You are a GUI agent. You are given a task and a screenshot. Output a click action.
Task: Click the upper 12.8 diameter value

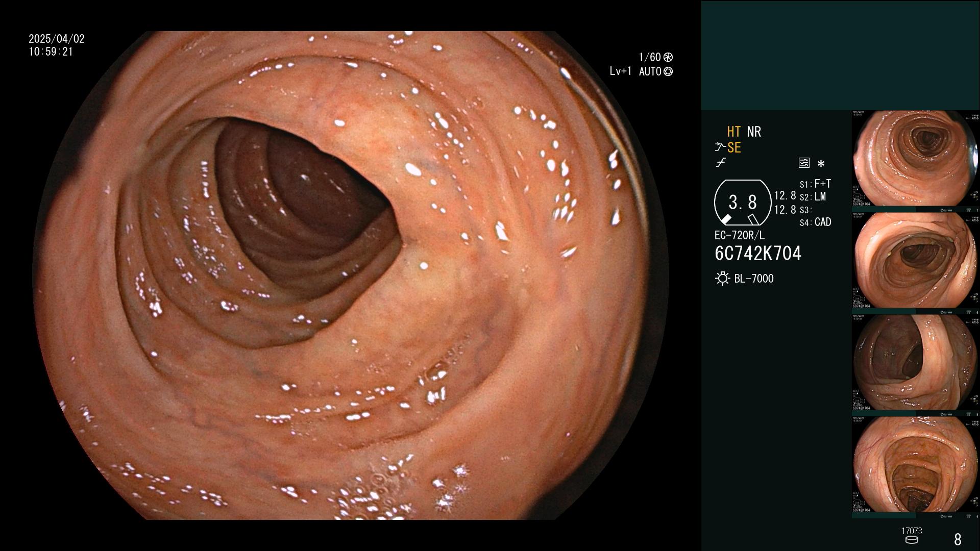point(785,196)
